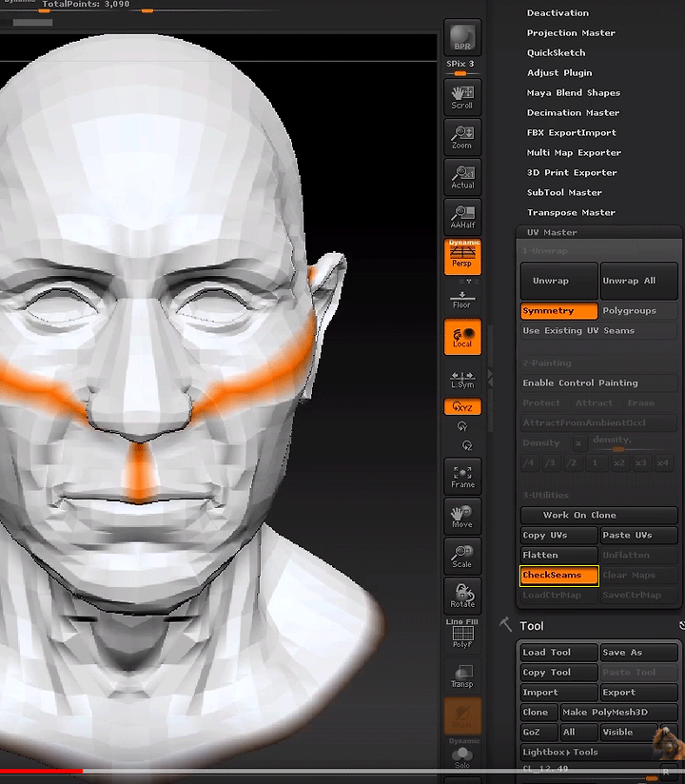
Task: Set view to Actual size
Action: (462, 177)
